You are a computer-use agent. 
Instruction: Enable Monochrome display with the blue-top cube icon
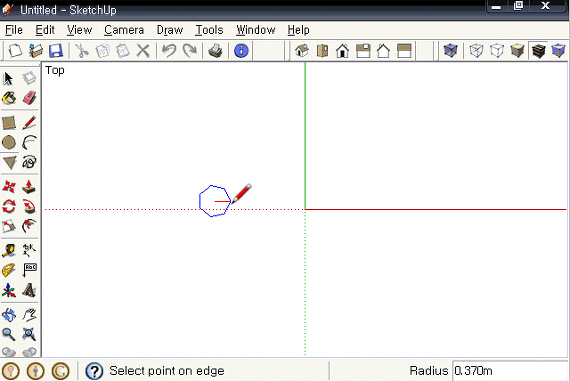[559, 51]
